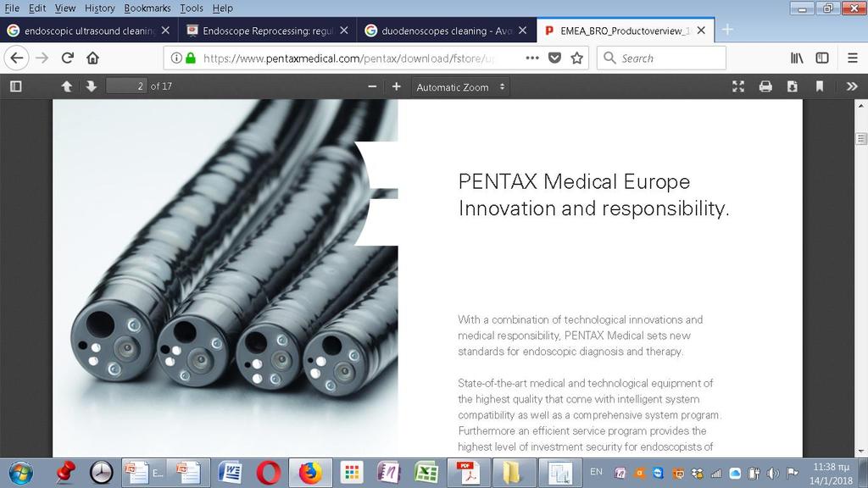This screenshot has height=488, width=868.
Task: Toggle the PDF sidebar panel
Action: 16,86
